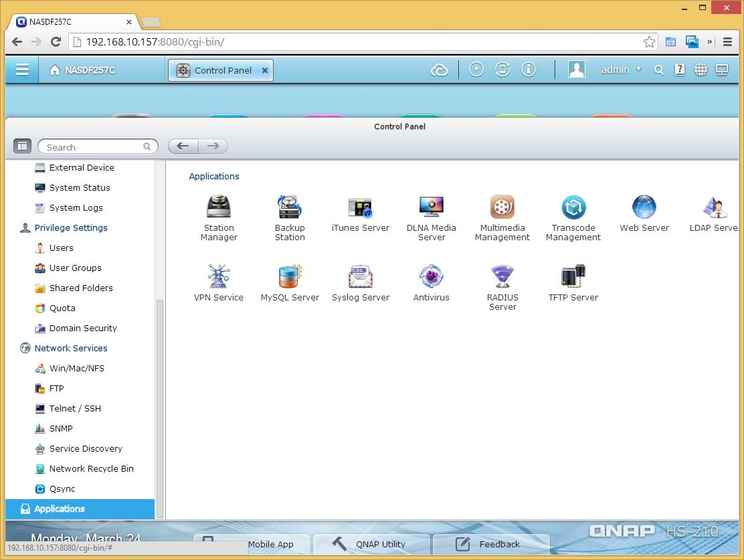This screenshot has width=744, height=560.
Task: Open external devices icon in top bar
Action: [x=502, y=70]
